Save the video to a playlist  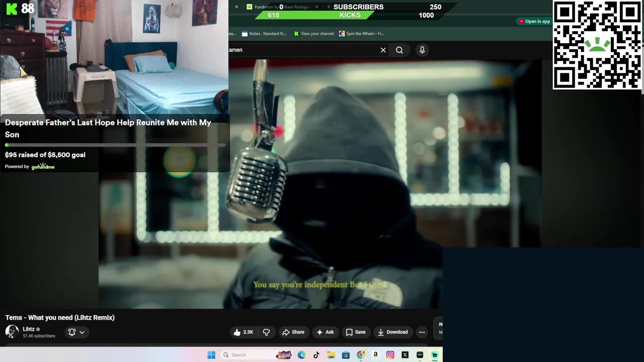356,332
